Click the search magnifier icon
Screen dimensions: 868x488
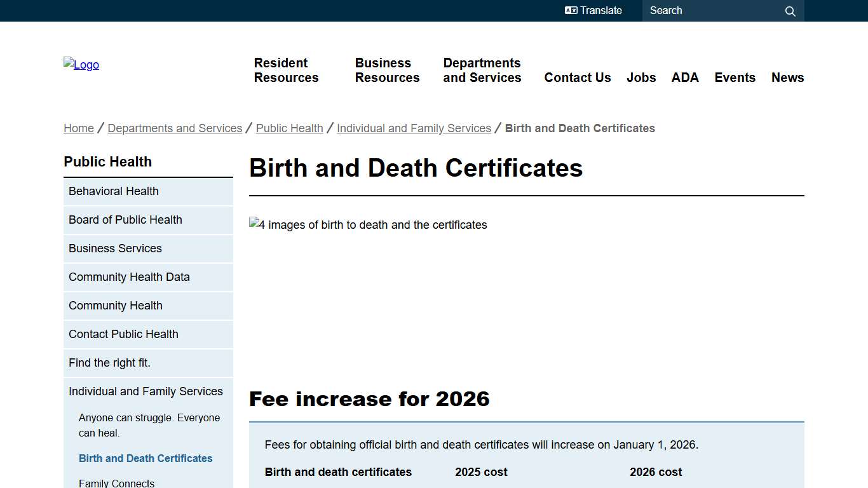click(790, 11)
